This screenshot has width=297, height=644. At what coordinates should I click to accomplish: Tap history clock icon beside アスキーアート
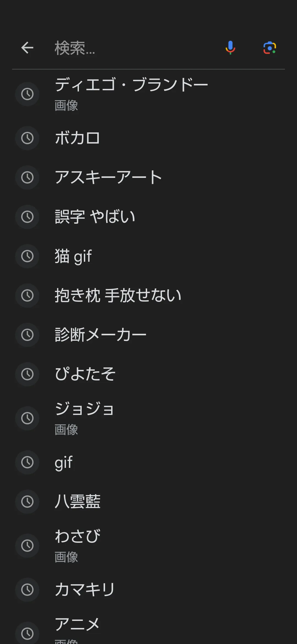tap(27, 177)
